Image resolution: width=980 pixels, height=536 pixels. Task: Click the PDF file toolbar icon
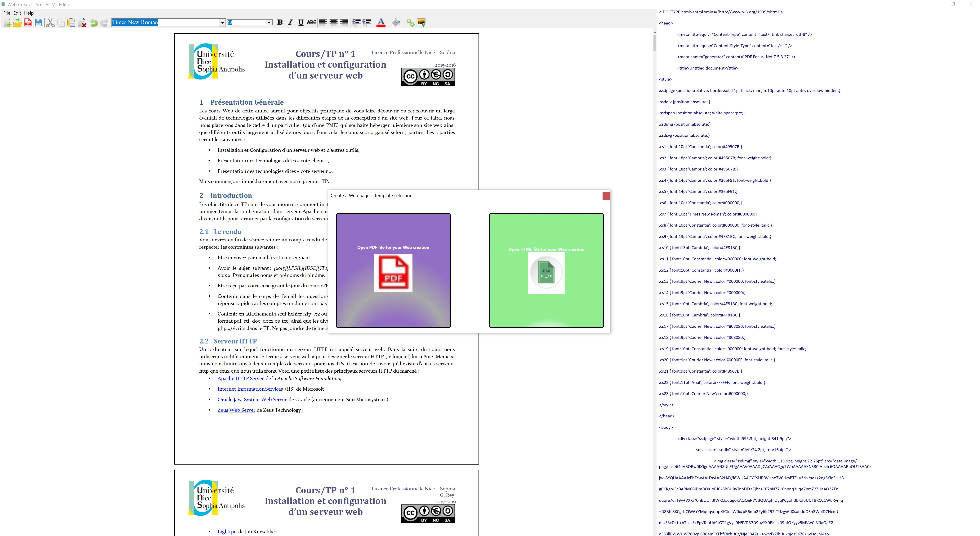click(28, 23)
